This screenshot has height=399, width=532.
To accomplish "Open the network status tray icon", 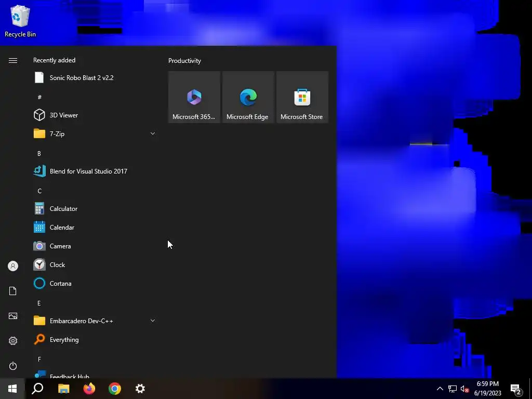I will pos(453,389).
